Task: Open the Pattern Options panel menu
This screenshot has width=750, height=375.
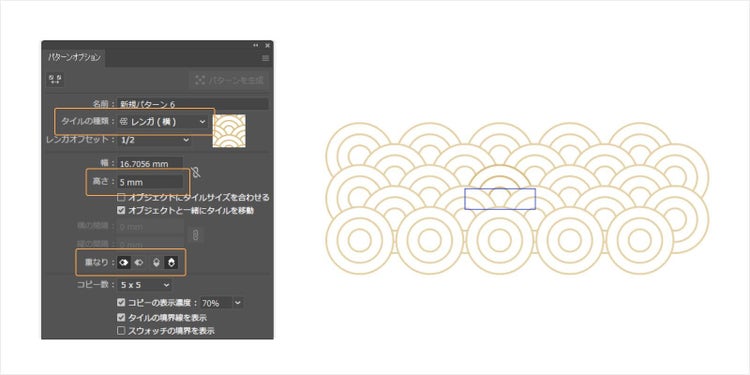Action: coord(265,58)
